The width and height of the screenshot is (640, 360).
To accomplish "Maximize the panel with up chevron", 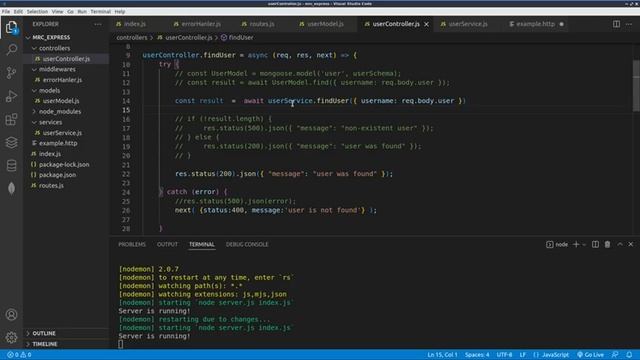I will [620, 244].
